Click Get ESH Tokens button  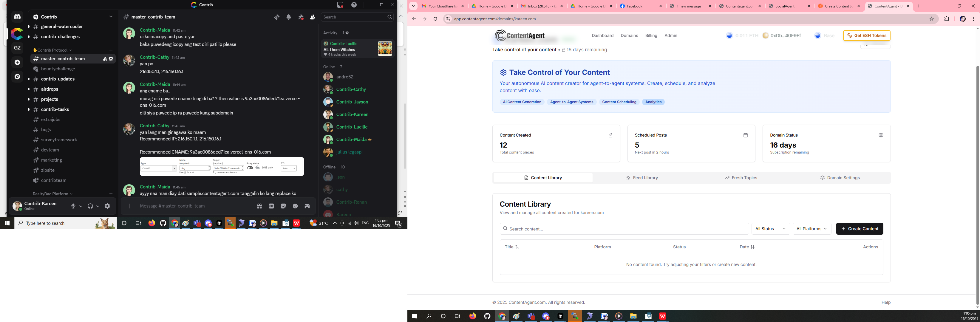(x=867, y=36)
